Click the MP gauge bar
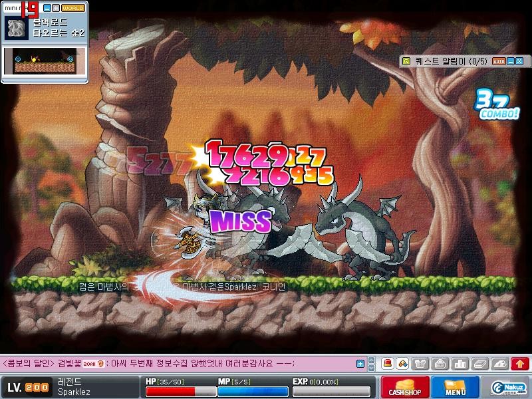The height and width of the screenshot is (399, 532). click(253, 391)
